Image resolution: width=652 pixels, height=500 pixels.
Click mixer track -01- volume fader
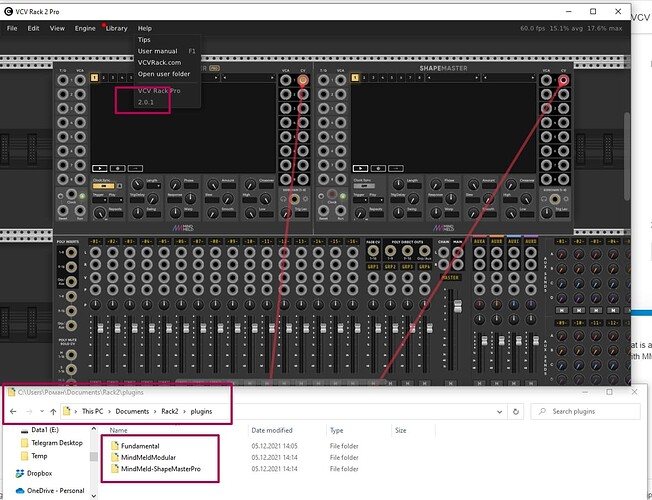pyautogui.click(x=100, y=329)
